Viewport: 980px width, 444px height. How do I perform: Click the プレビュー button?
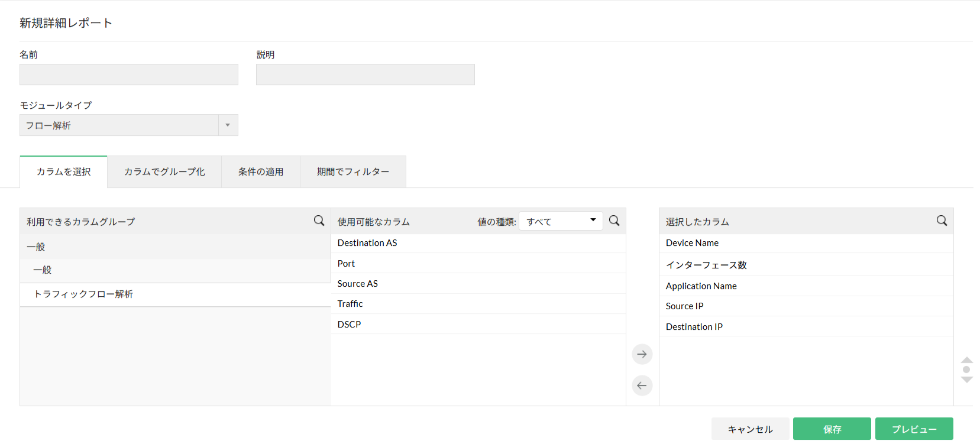pyautogui.click(x=914, y=429)
